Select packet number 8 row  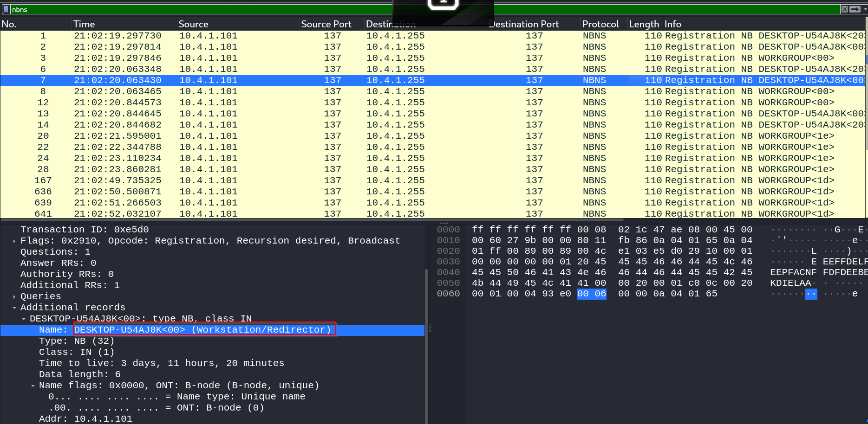click(x=432, y=91)
